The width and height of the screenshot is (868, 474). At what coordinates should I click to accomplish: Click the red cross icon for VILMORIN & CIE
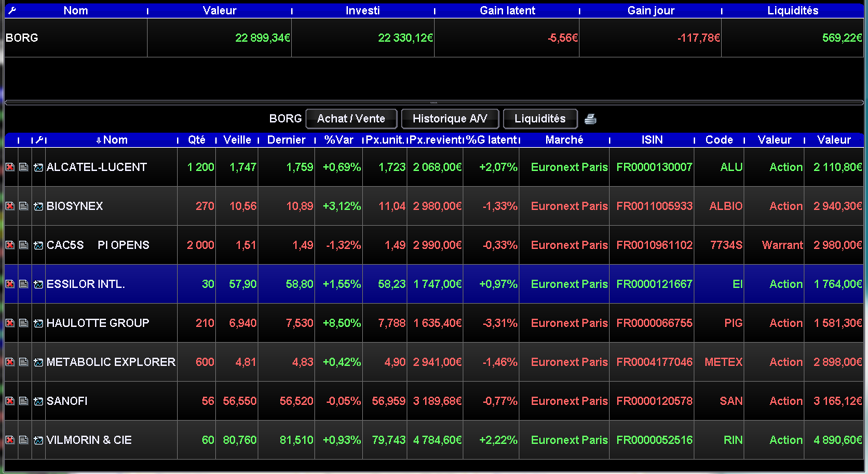[x=10, y=440]
